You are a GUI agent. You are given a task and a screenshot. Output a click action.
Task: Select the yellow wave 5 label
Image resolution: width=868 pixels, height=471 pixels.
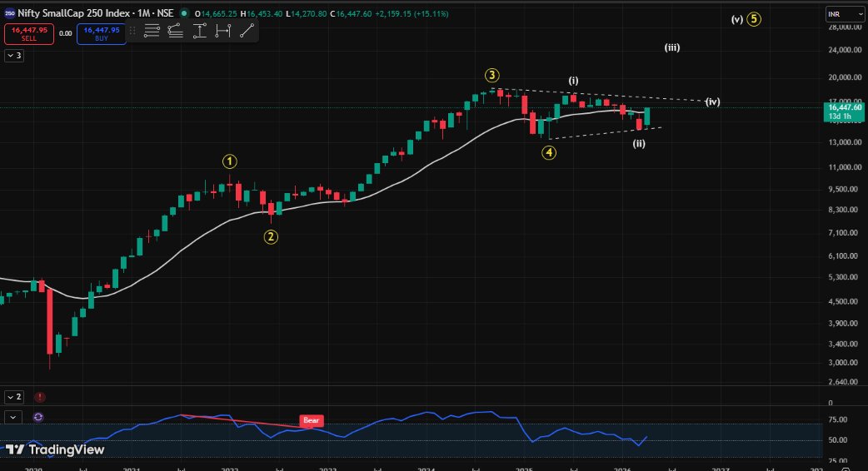[x=753, y=19]
